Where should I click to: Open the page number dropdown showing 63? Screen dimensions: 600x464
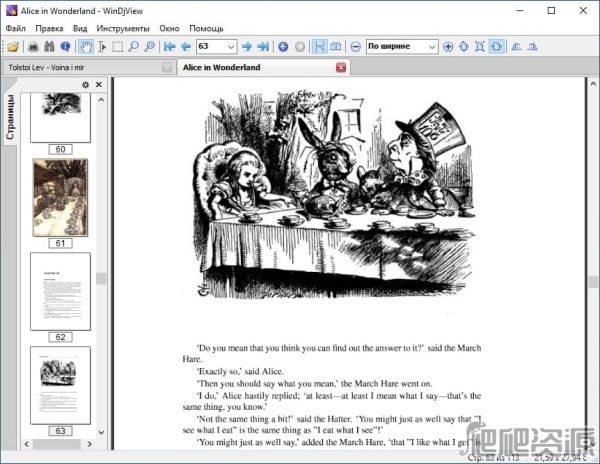[x=231, y=46]
